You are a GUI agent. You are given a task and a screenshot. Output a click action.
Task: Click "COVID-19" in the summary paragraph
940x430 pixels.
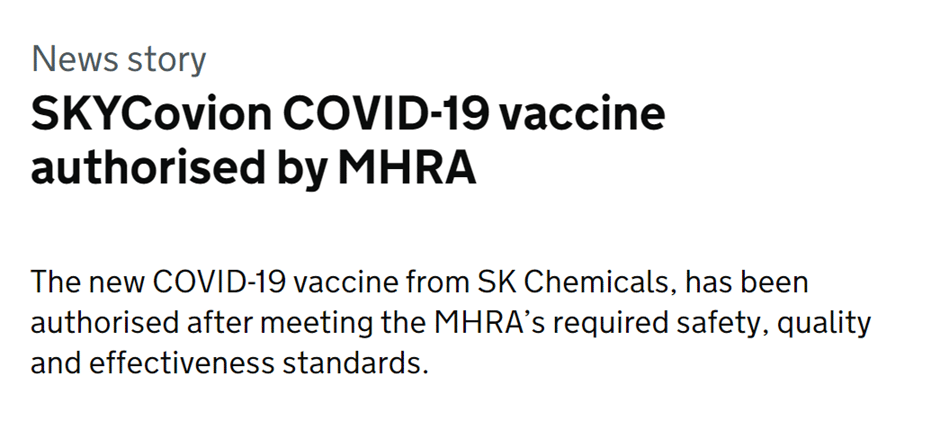click(x=219, y=282)
